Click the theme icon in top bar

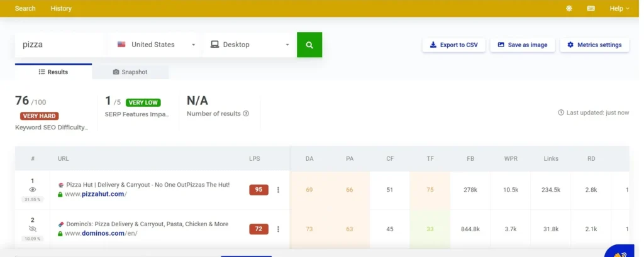pyautogui.click(x=569, y=8)
